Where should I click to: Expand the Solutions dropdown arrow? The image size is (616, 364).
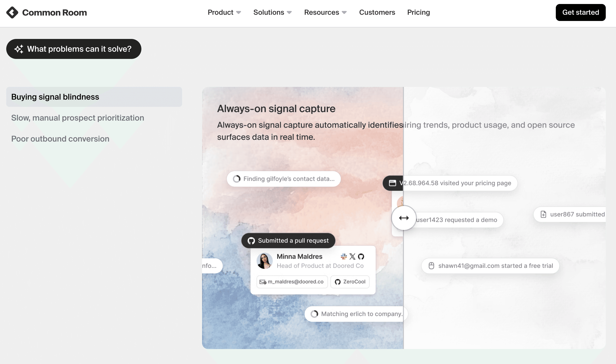point(289,12)
